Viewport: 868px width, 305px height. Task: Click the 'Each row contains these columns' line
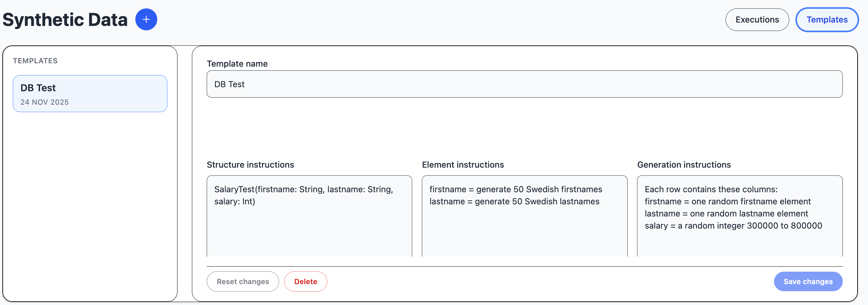pos(711,190)
